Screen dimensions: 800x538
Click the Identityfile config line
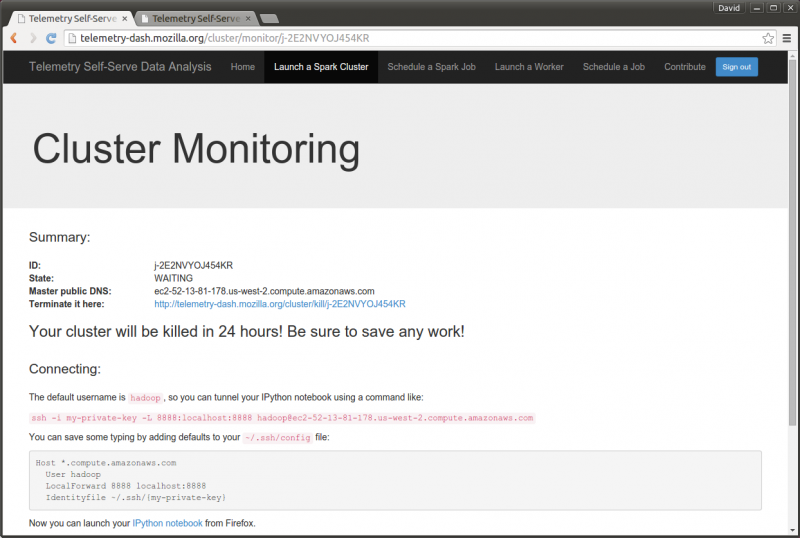[136, 497]
